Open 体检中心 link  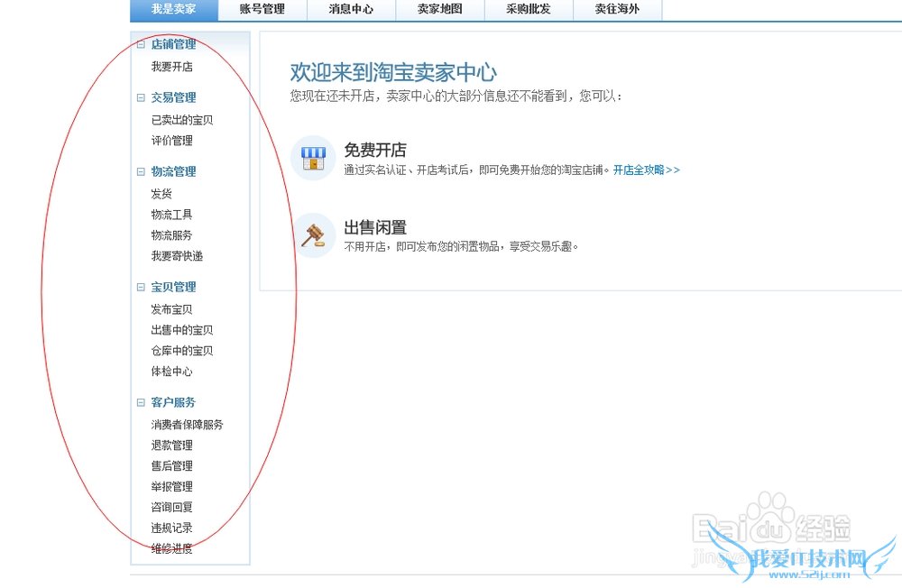coord(172,371)
